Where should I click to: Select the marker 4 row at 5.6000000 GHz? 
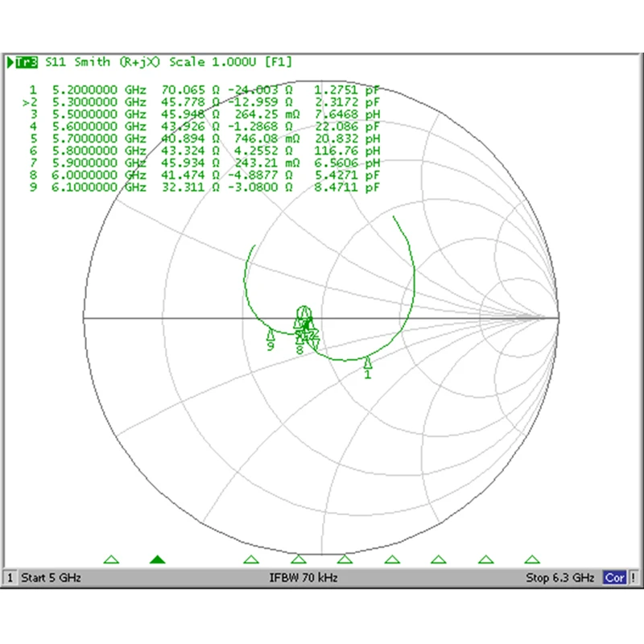[204, 126]
